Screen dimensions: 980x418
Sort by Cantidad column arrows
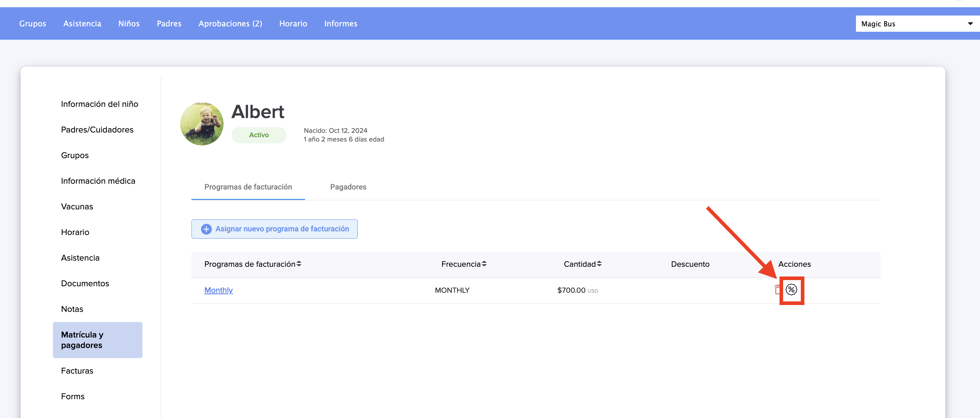(x=599, y=264)
